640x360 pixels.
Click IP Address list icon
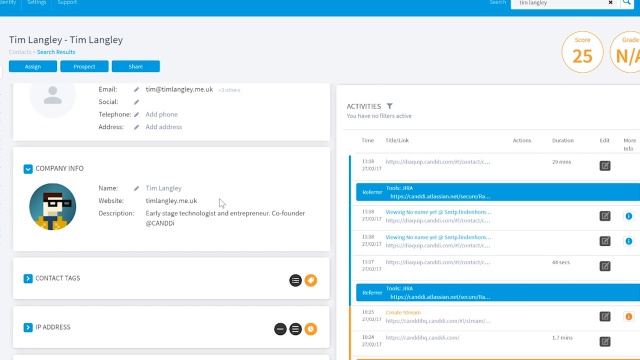296,329
